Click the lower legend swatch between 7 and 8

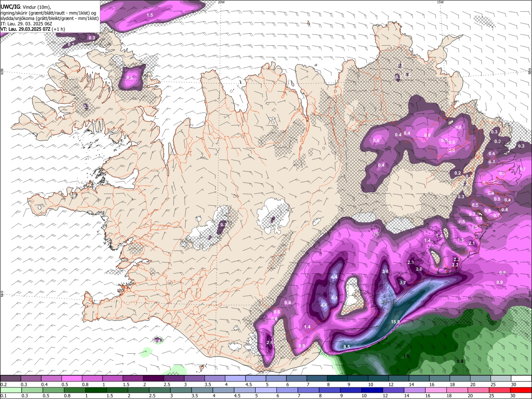[308, 390]
